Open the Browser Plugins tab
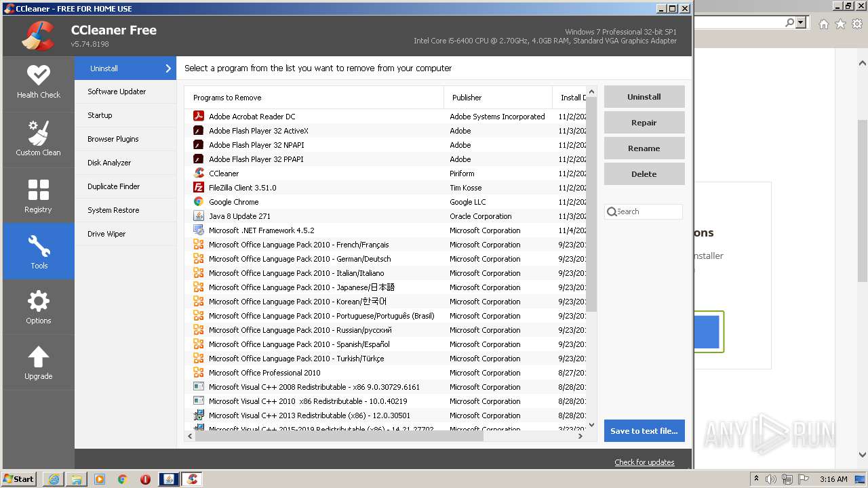The image size is (868, 488). click(x=125, y=139)
